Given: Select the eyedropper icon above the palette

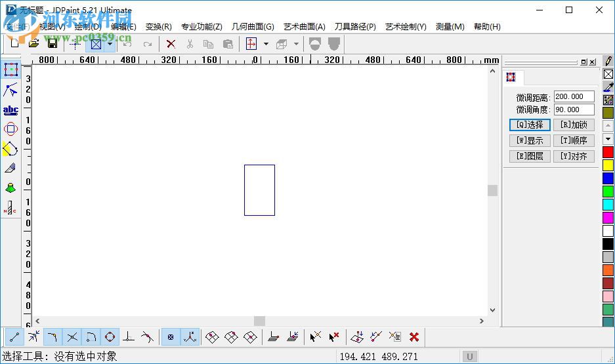Looking at the screenshot, I should point(608,87).
